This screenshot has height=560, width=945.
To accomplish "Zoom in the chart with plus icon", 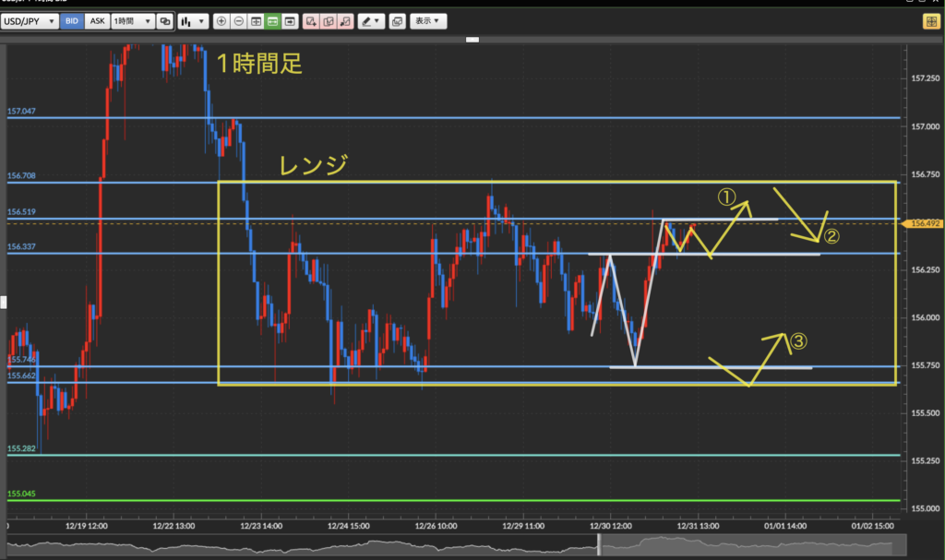I will tap(221, 20).
